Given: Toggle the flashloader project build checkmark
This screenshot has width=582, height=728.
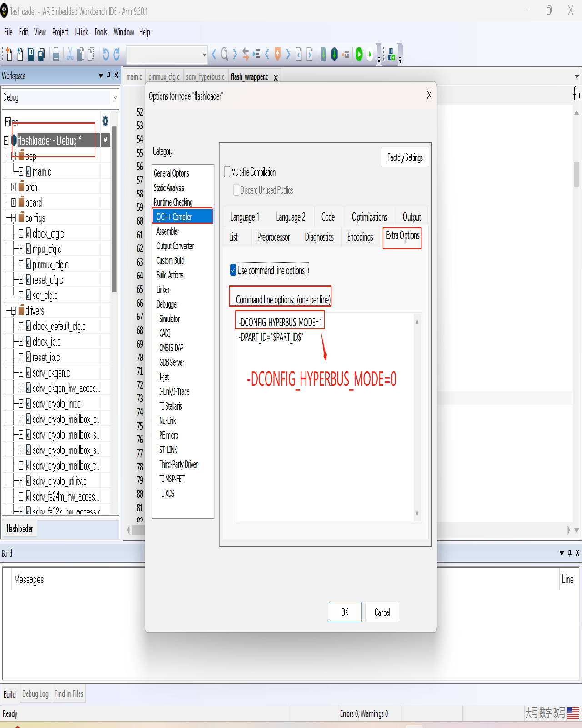Looking at the screenshot, I should click(105, 140).
